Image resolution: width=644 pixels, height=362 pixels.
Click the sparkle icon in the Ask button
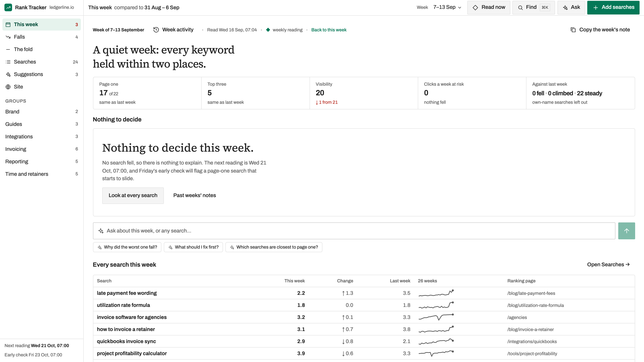click(565, 7)
